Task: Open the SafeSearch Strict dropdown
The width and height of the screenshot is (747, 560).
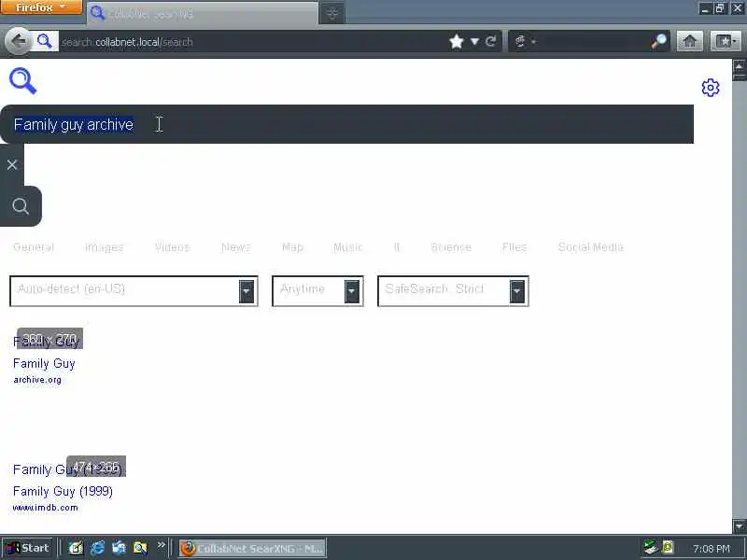Action: (x=453, y=291)
